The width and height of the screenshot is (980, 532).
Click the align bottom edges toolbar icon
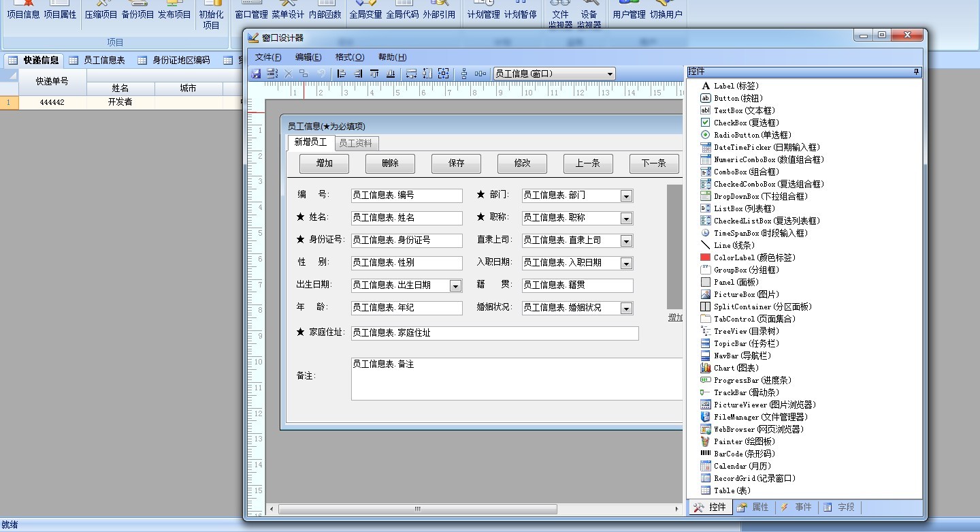tap(391, 74)
